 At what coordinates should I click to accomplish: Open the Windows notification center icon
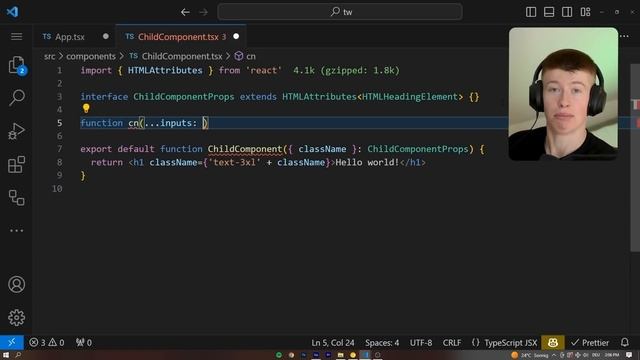point(629,355)
